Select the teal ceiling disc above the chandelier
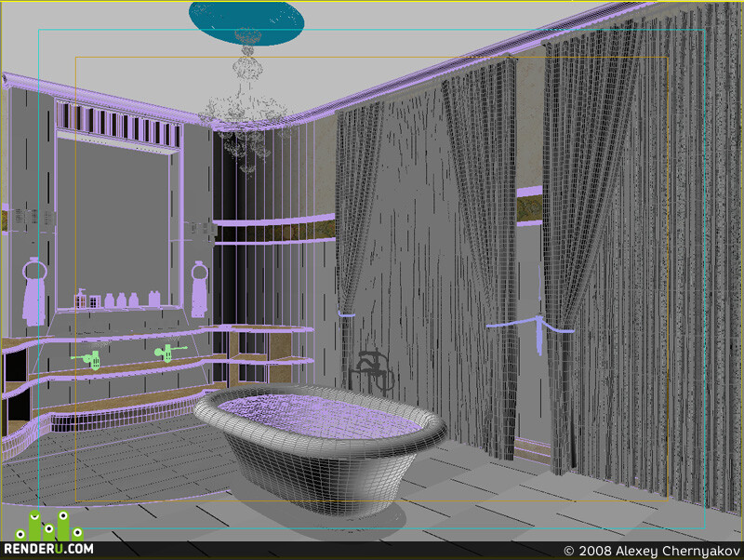The width and height of the screenshot is (744, 560). [246, 22]
